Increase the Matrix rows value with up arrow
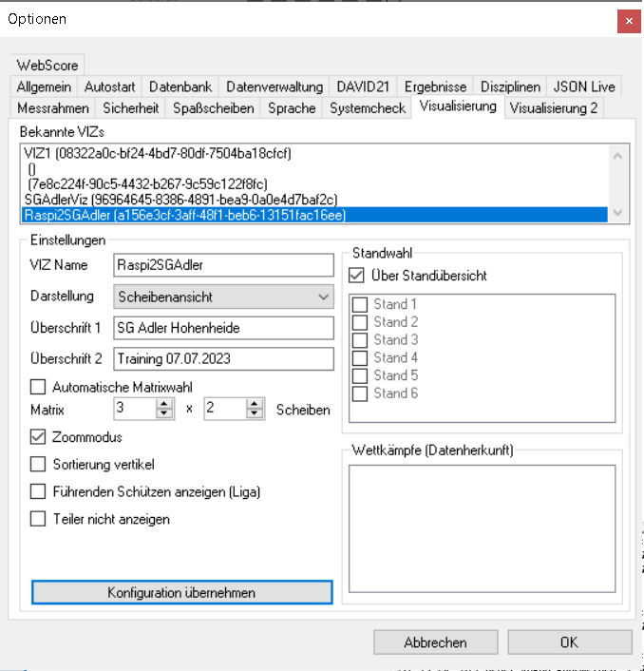 coord(255,404)
